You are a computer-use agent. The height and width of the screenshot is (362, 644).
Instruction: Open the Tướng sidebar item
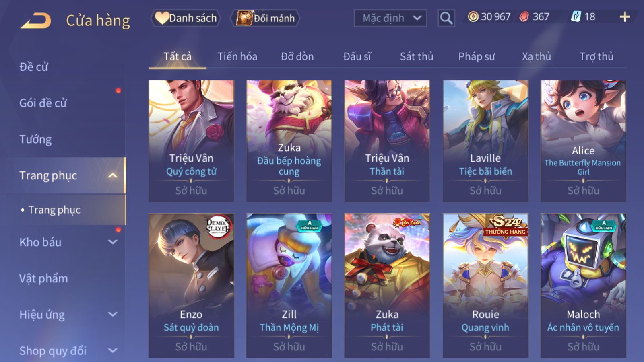point(35,139)
